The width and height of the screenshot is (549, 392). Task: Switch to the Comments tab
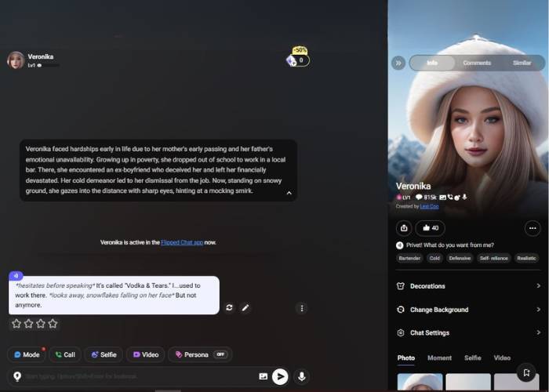(x=477, y=63)
